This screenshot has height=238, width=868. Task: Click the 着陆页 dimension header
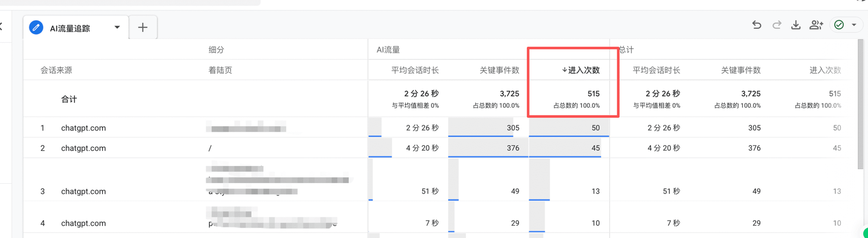point(220,70)
